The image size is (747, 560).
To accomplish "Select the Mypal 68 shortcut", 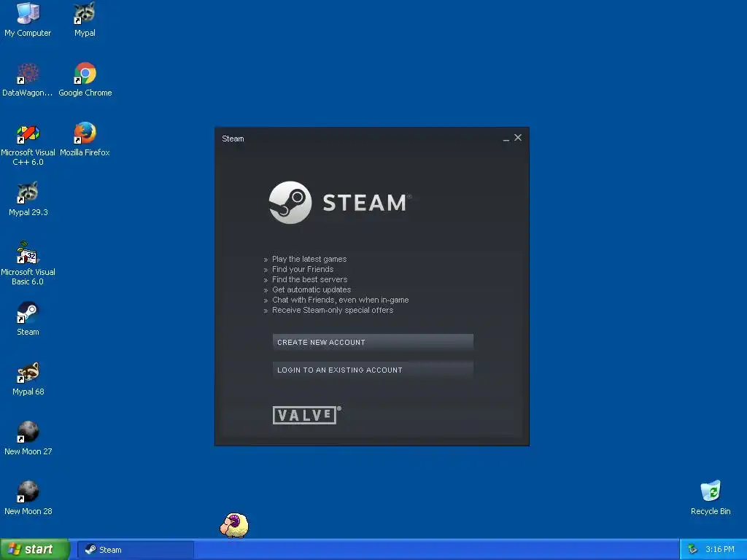I will tap(28, 378).
